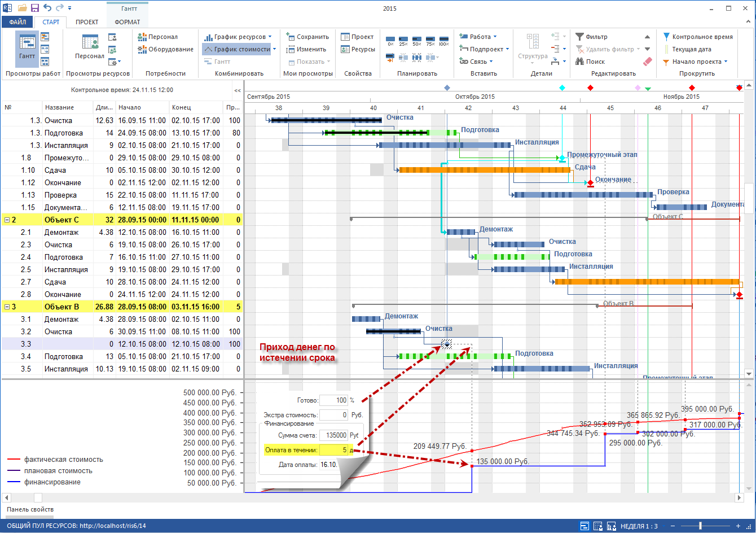This screenshot has height=533, width=756.
Task: Click the Сумма счета field
Action: (333, 435)
